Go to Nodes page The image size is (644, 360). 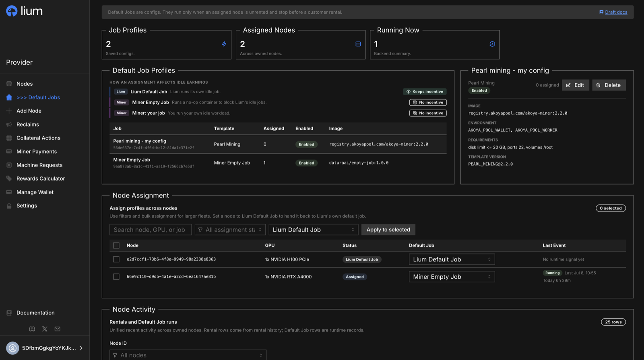tap(25, 84)
